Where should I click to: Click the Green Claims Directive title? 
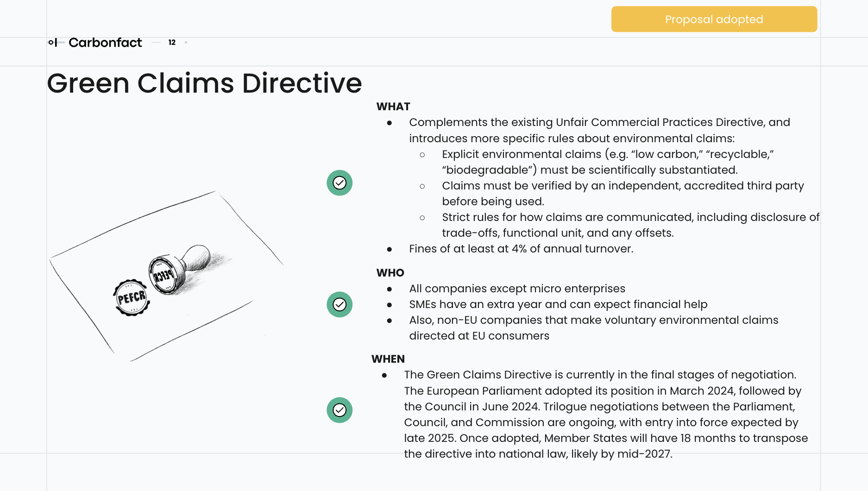(204, 83)
